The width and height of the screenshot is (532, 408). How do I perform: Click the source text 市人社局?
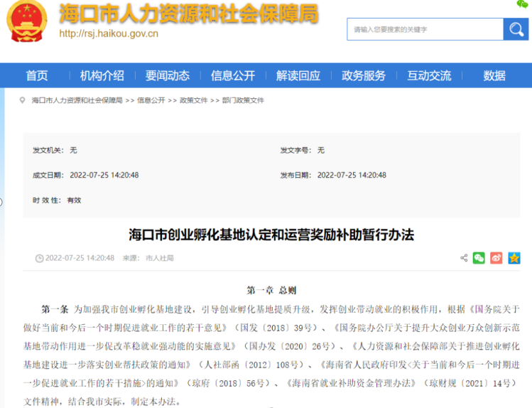tap(160, 258)
